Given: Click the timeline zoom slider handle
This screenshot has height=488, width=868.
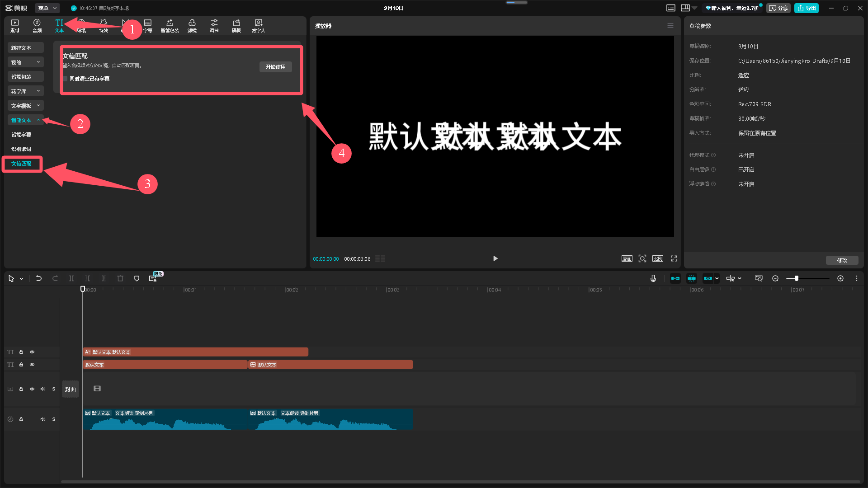Looking at the screenshot, I should click(x=797, y=278).
